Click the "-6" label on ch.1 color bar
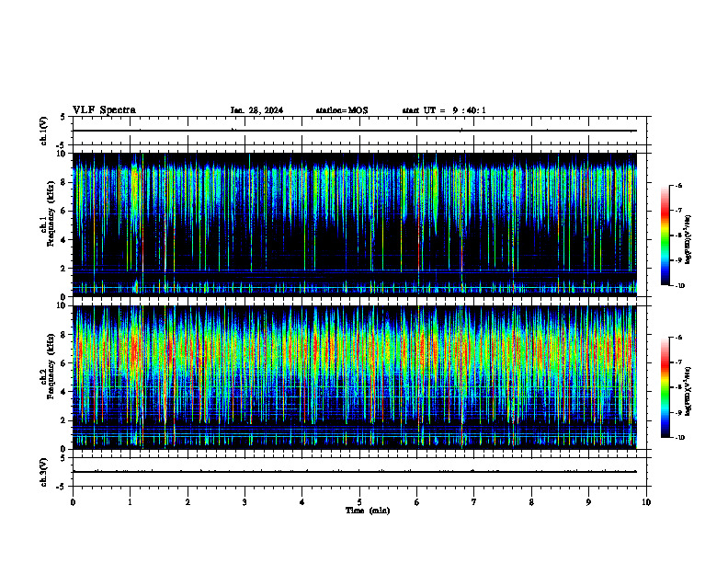The width and height of the screenshot is (728, 563). click(x=678, y=185)
